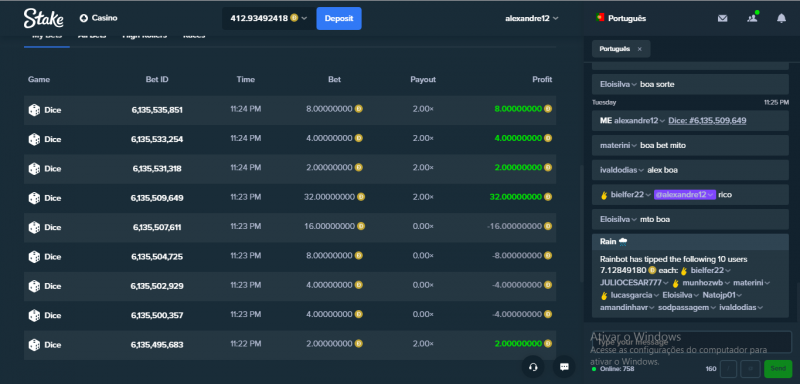
Task: Open bet ID 6,135,495,683
Action: pyautogui.click(x=157, y=345)
